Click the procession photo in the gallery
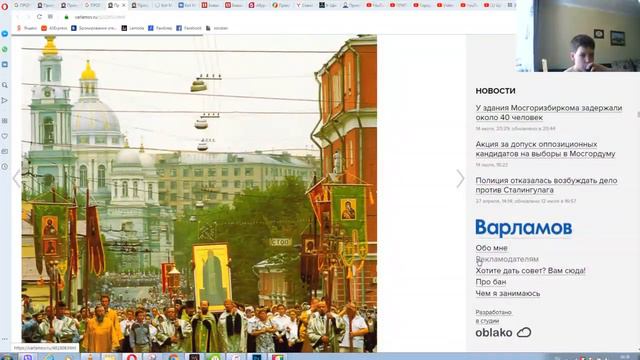Viewport: 640px width, 360px height. click(x=199, y=193)
